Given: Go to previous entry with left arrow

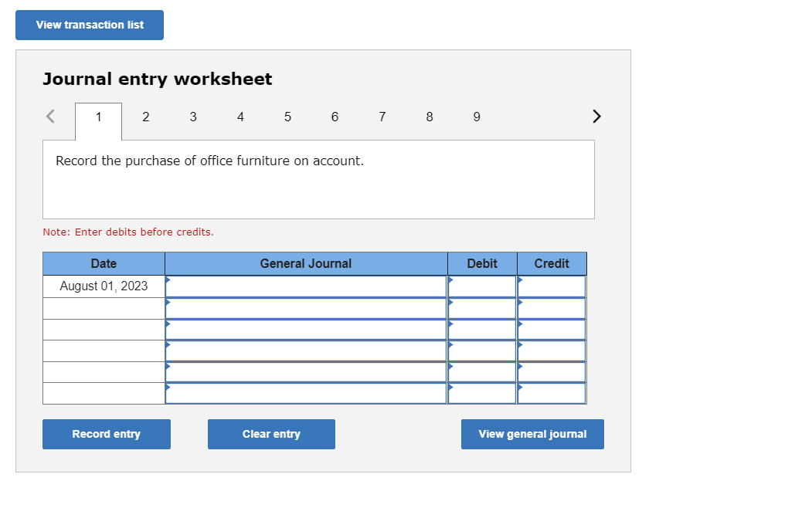Looking at the screenshot, I should click(50, 117).
